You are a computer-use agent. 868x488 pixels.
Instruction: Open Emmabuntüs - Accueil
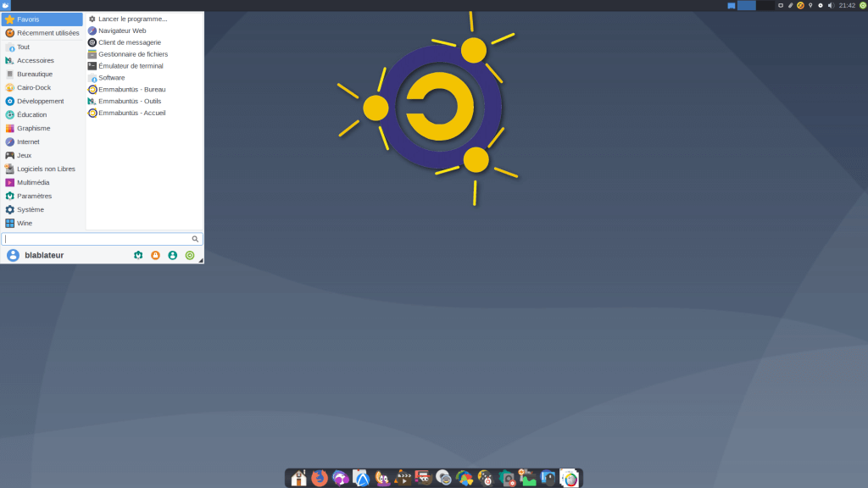tap(144, 113)
